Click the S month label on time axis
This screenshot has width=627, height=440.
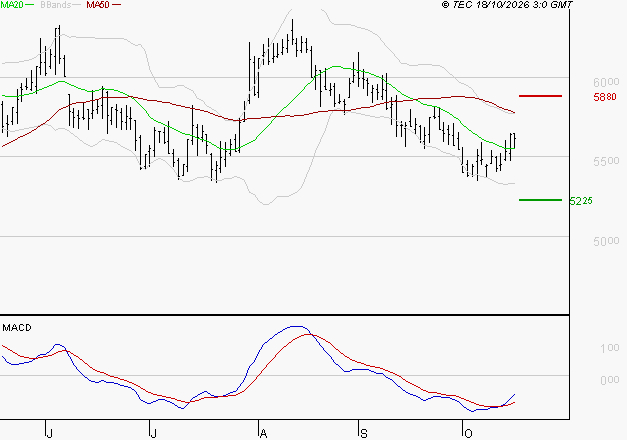point(363,434)
